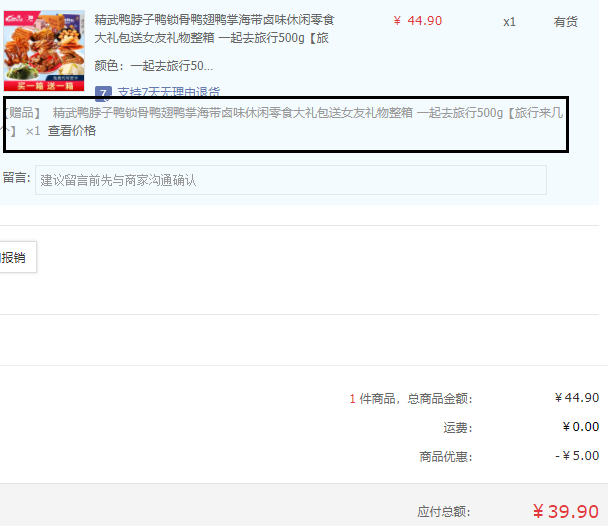Viewport: 608px width, 526px height.
Task: Click the red ¥39.90 total payable
Action: coord(565,511)
